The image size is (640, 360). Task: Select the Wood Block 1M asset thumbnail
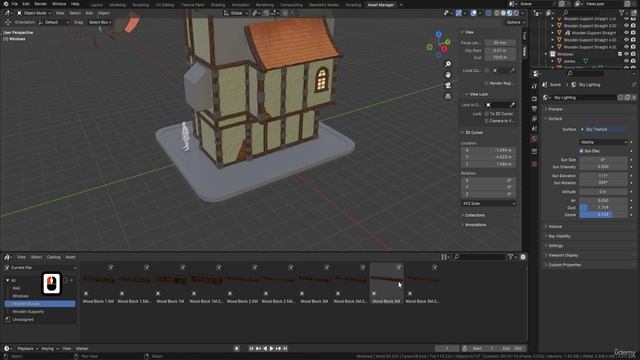point(170,284)
